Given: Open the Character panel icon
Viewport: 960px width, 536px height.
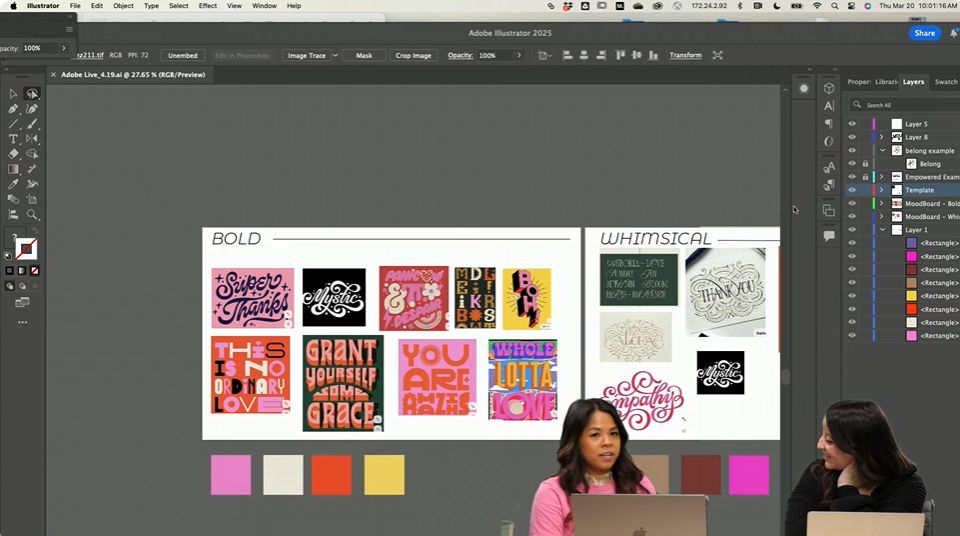Looking at the screenshot, I should point(829,106).
